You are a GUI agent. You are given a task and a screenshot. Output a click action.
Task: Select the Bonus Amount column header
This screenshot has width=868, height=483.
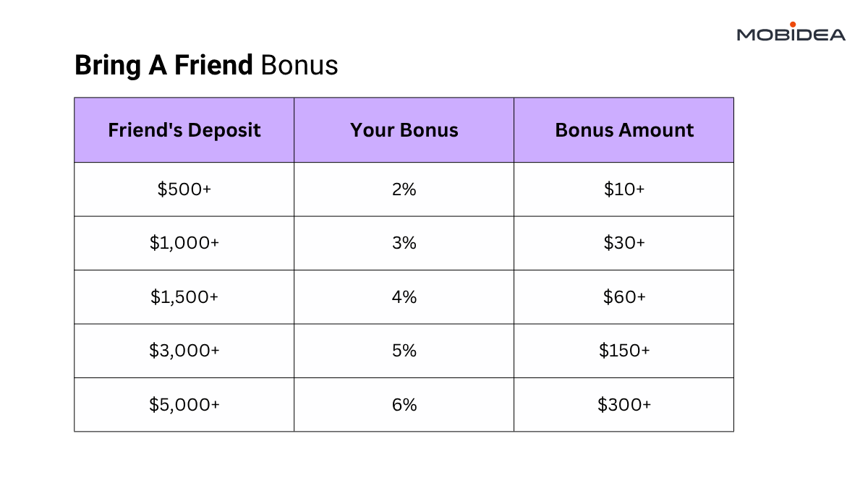pyautogui.click(x=624, y=130)
